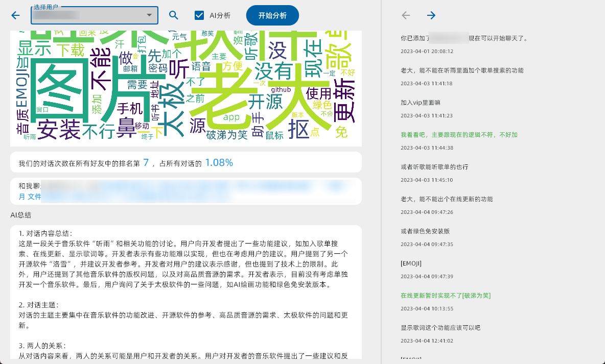Select green reply 我看看吧，主要跟现在的逻辑不符
Screen dimensions: 605x364
459,135
